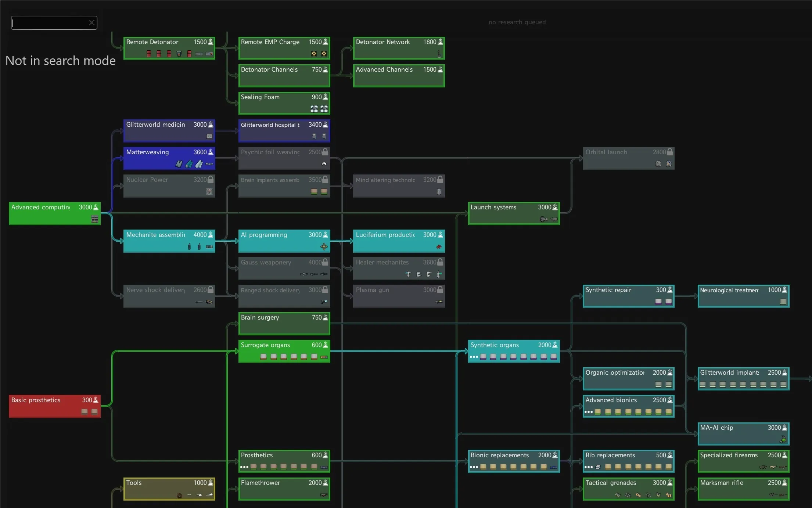Click the beaker icon beside Matterweaving cost
812x508 pixels.
click(211, 152)
